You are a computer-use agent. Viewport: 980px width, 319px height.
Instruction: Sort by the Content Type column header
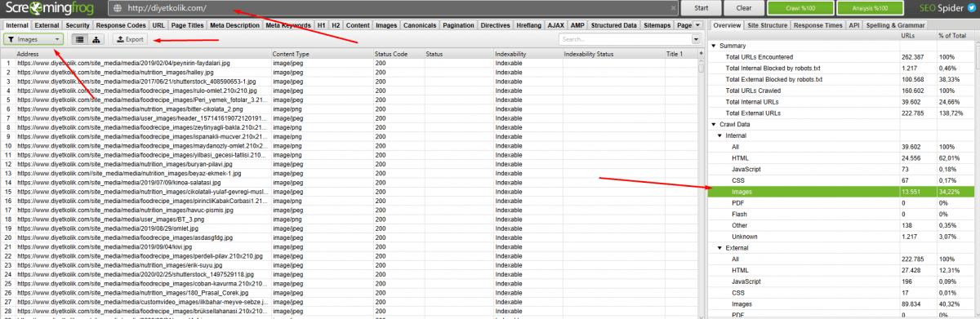tap(322, 54)
